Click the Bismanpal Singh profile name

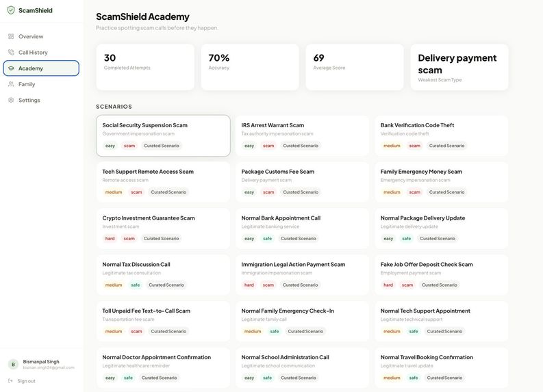[x=41, y=361]
